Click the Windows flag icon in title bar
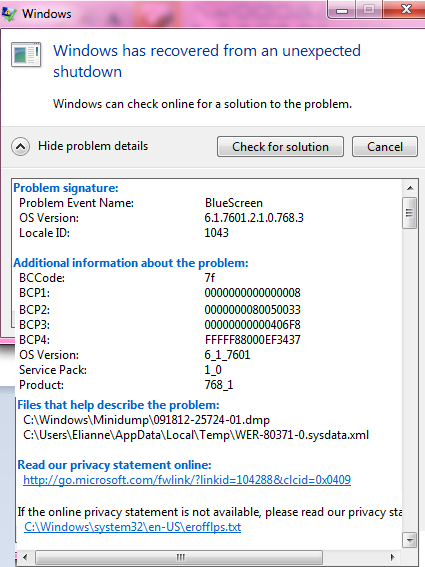The width and height of the screenshot is (425, 567). (9, 14)
